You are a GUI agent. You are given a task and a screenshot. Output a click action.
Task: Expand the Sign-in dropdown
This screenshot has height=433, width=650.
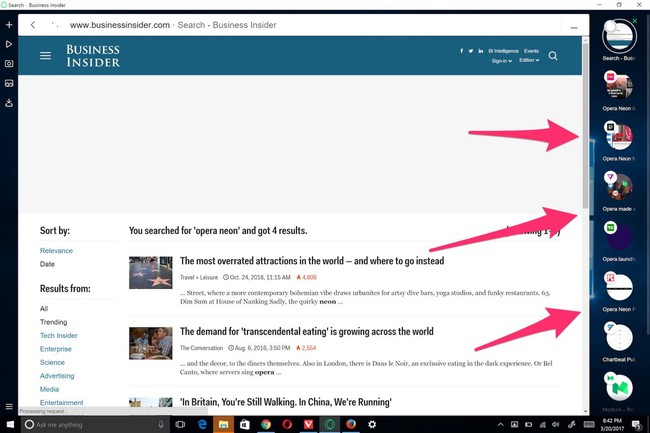point(502,60)
